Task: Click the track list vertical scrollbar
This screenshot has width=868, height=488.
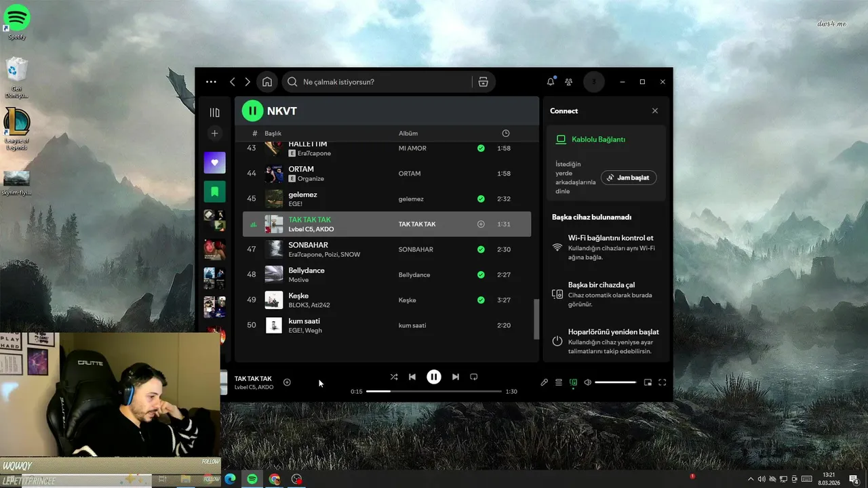Action: pyautogui.click(x=536, y=320)
